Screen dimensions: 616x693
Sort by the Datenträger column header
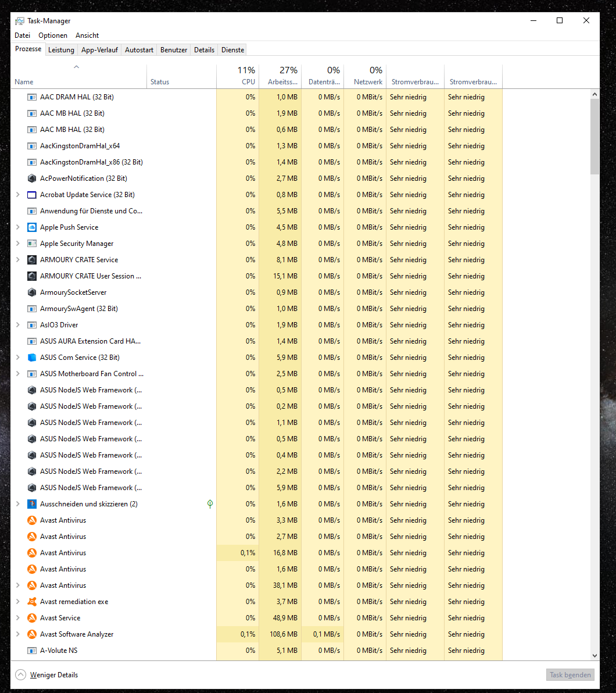pos(323,76)
